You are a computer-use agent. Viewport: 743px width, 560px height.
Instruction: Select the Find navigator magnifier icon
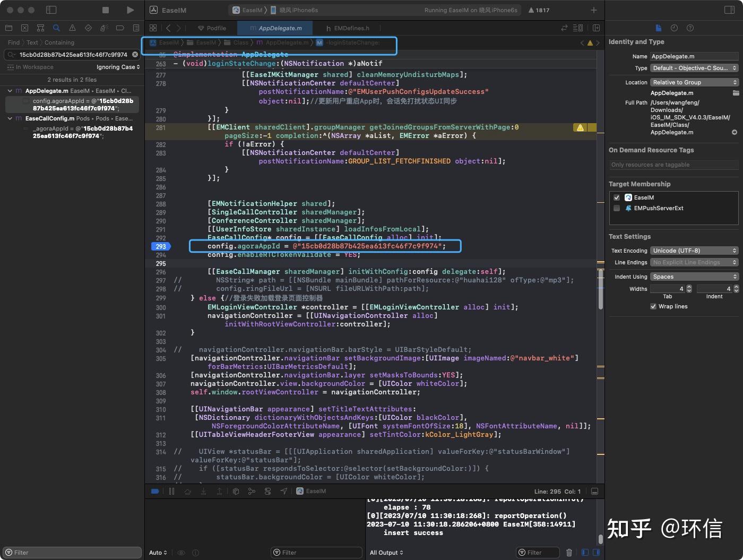tap(56, 28)
